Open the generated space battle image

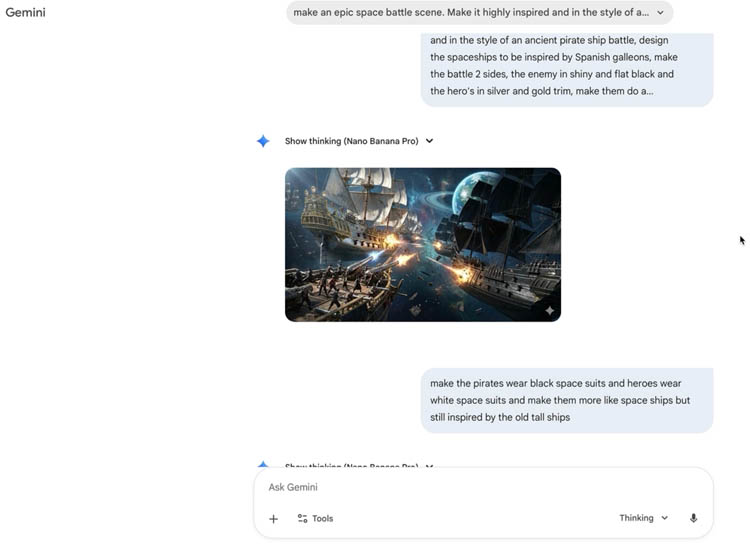(422, 244)
